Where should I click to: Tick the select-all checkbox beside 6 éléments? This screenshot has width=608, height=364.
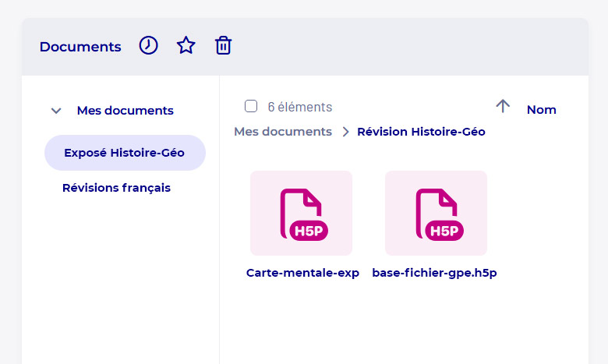[251, 107]
